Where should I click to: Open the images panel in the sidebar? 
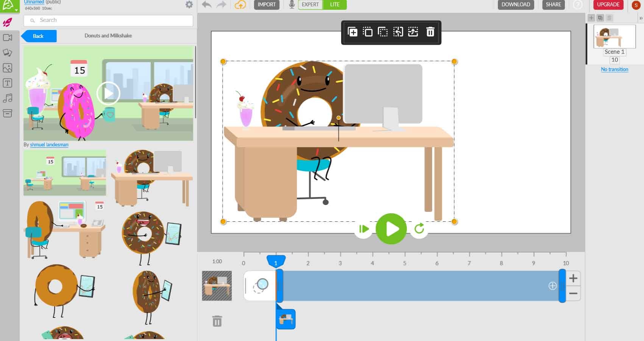coord(8,68)
